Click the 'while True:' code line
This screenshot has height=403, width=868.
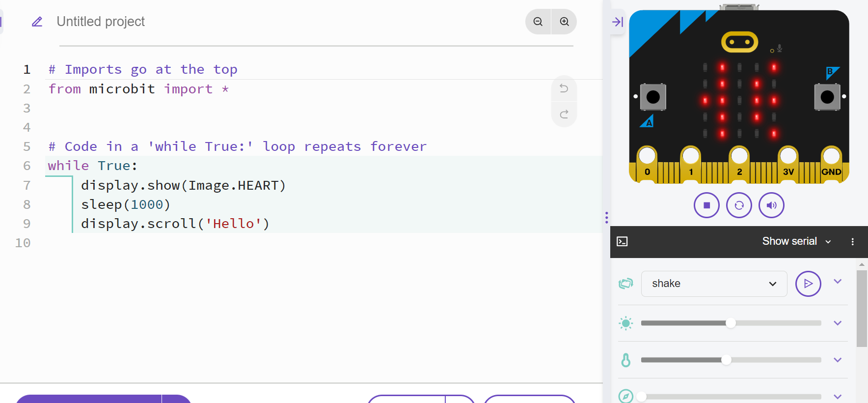tap(93, 166)
